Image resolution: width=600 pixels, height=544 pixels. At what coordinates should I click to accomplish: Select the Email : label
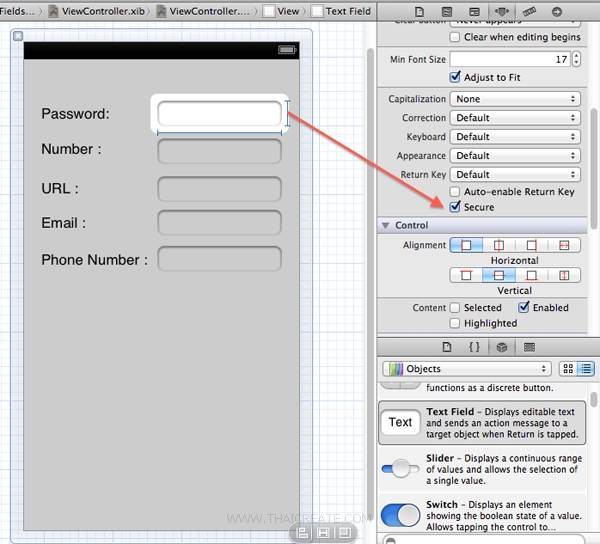pos(64,223)
